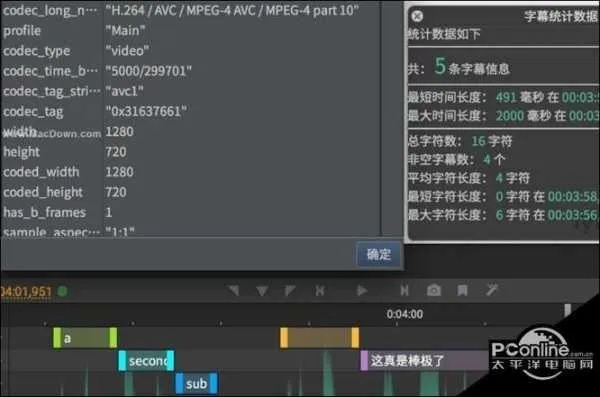
Task: Click the green status dot beside the timecode
Action: point(62,291)
